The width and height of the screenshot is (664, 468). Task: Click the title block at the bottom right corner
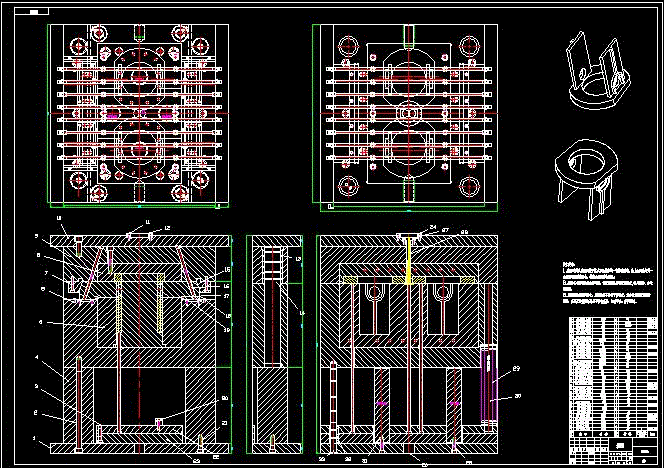[x=613, y=451]
